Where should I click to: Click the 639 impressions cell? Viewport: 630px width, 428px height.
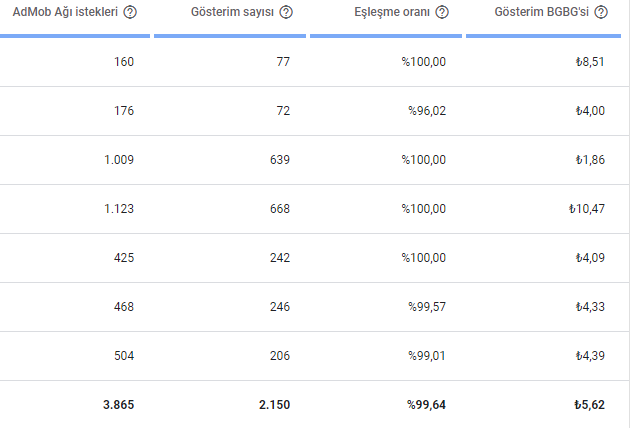pos(279,160)
